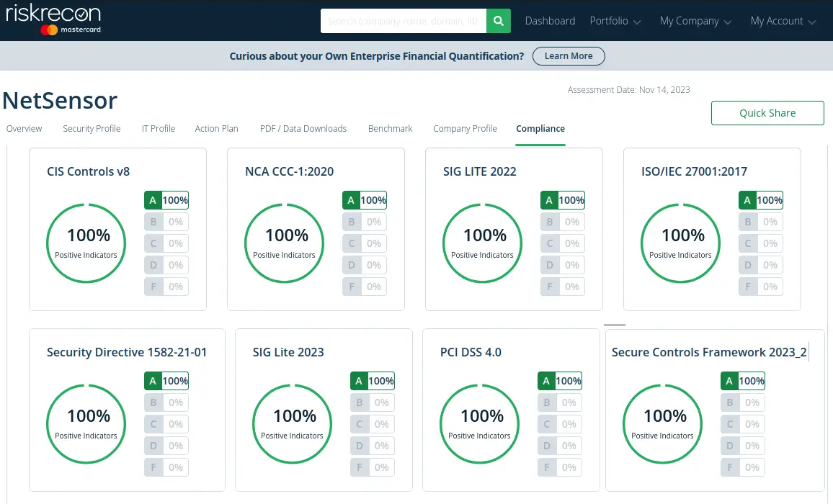Screen dimensions: 833x504
Task: Open the SIG LITE 2022 card title
Action: 480,171
